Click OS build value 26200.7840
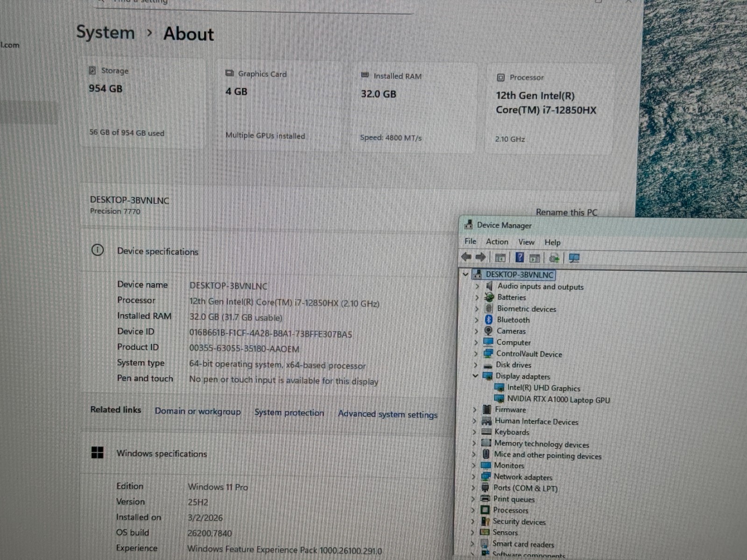The image size is (747, 560). point(210,533)
